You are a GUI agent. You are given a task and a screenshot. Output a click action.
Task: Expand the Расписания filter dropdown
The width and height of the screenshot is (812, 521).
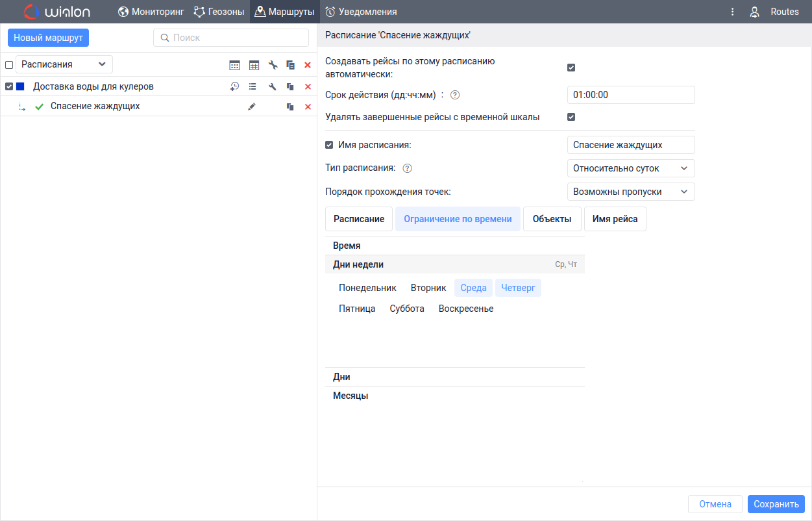[x=64, y=64]
